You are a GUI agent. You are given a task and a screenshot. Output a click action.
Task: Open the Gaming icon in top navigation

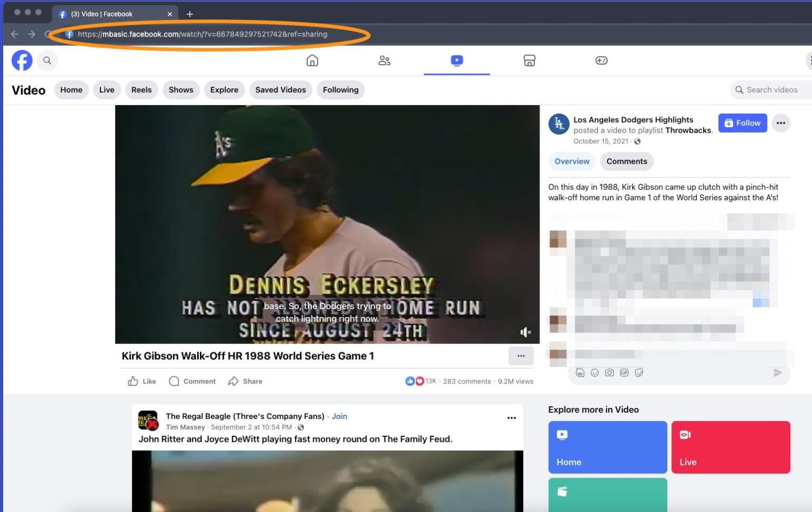click(x=601, y=60)
